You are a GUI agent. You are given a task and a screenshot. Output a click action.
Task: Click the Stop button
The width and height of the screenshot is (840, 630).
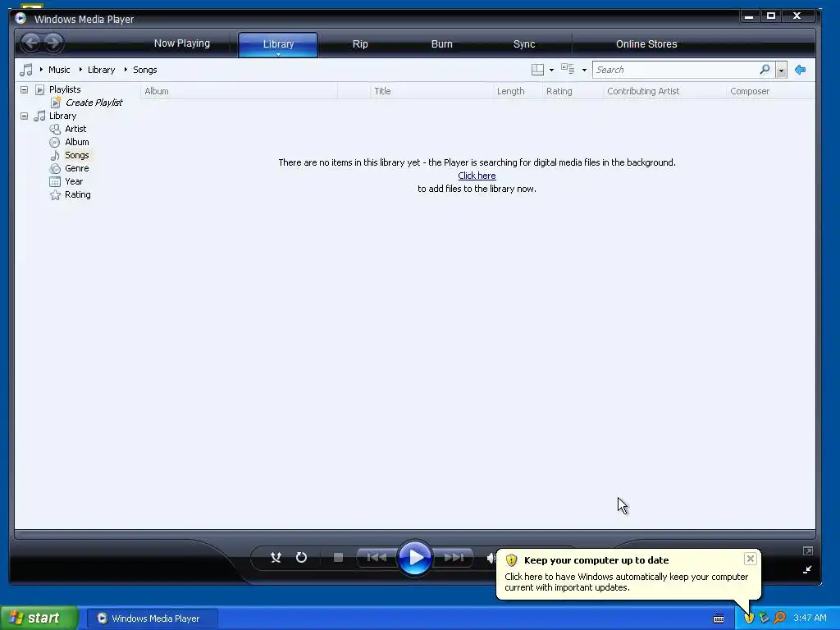(x=338, y=558)
